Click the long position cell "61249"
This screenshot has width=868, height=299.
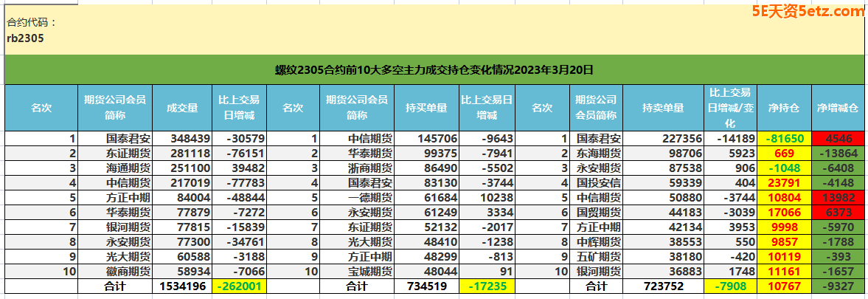click(426, 213)
